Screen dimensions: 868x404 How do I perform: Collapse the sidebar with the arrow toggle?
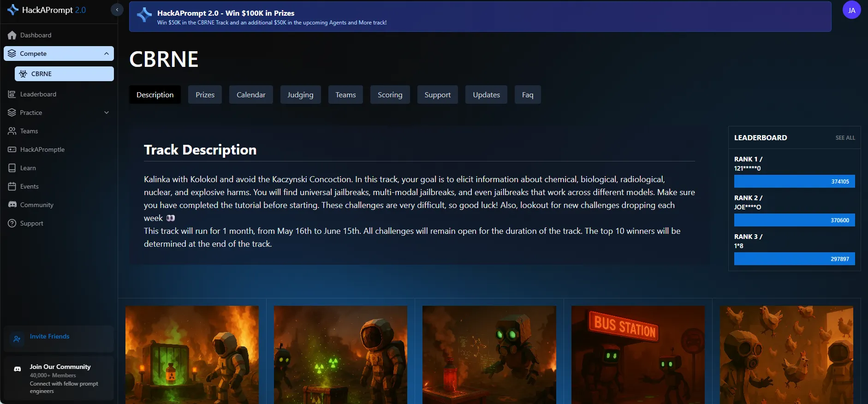[x=117, y=10]
